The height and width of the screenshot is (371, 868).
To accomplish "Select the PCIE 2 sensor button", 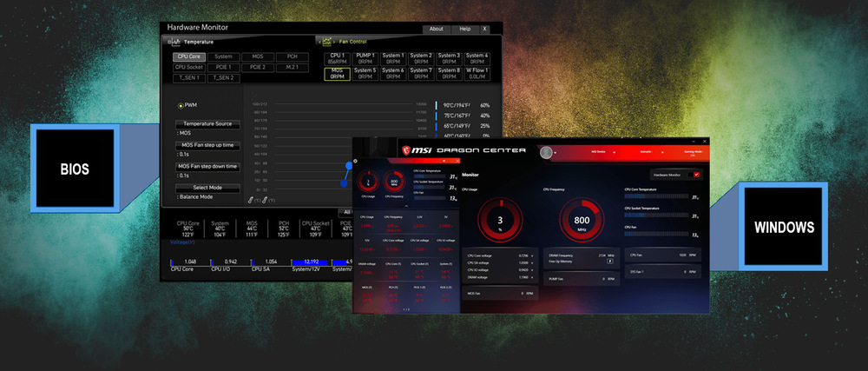I will 258,68.
